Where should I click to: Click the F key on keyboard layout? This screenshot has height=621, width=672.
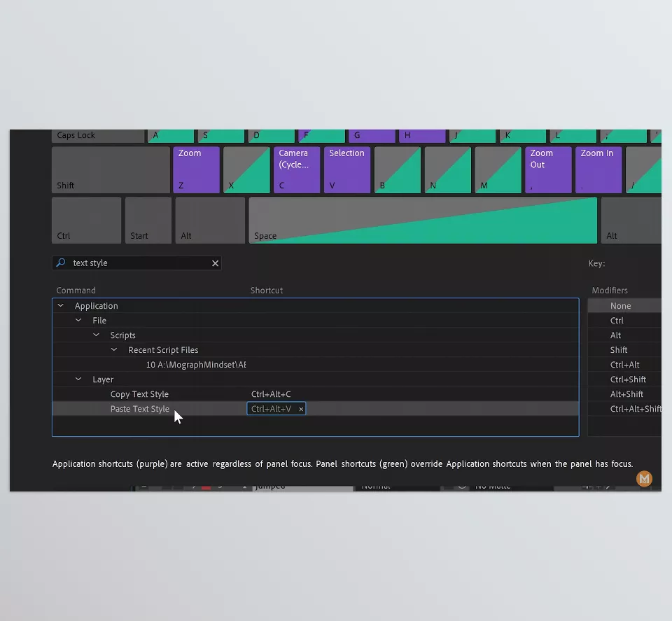tap(322, 136)
